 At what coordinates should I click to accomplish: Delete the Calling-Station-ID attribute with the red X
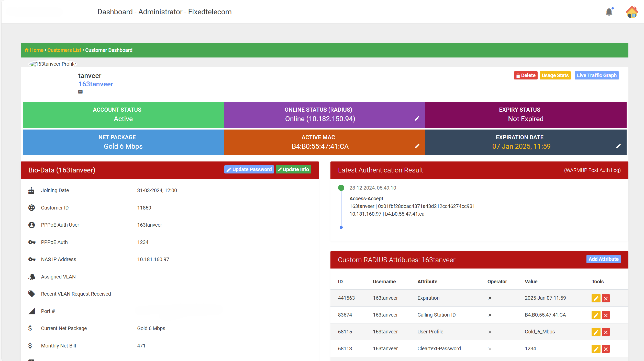click(606, 315)
